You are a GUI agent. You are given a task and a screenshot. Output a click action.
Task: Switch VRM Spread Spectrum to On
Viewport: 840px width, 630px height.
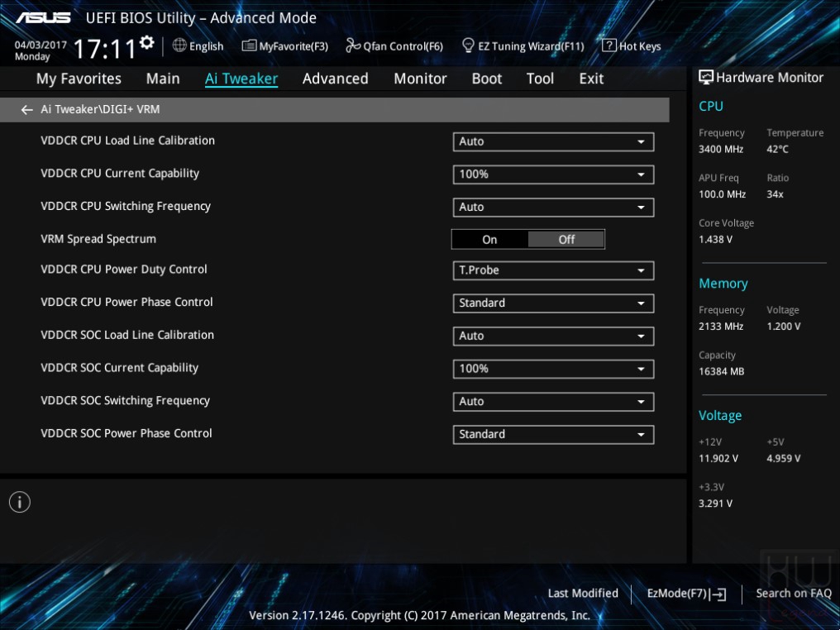(x=489, y=240)
